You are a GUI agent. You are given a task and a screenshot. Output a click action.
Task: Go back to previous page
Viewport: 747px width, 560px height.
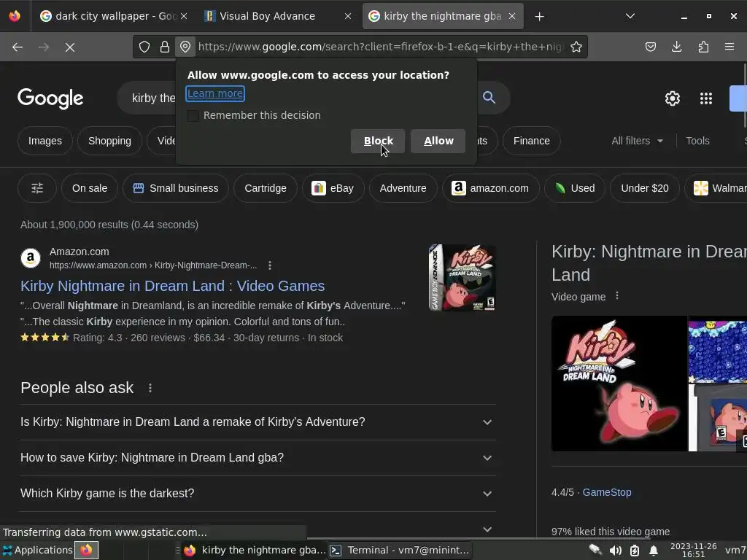coord(18,47)
